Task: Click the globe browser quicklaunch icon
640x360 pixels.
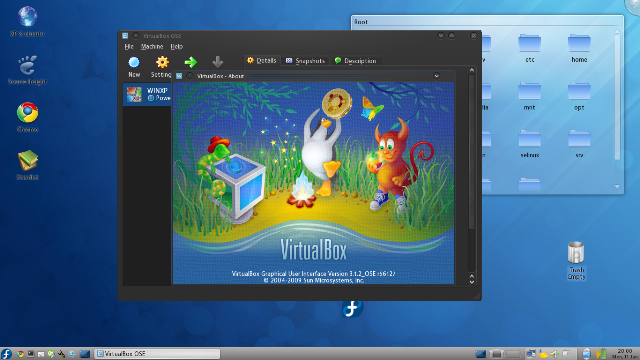Action: pyautogui.click(x=72, y=354)
